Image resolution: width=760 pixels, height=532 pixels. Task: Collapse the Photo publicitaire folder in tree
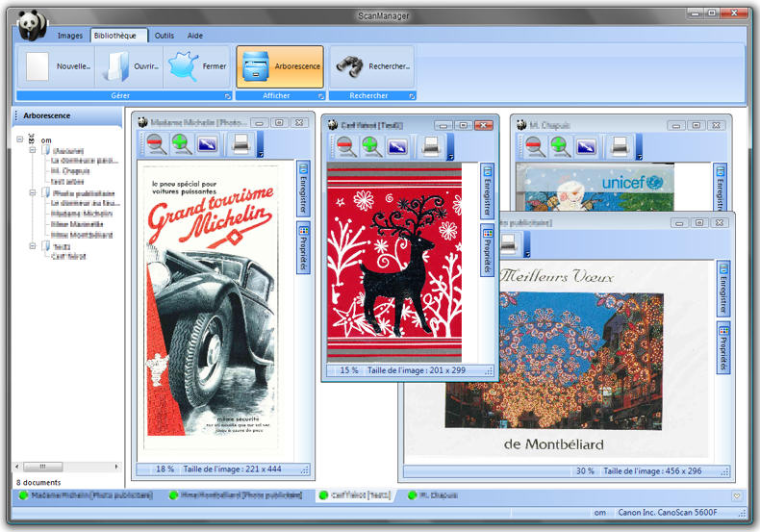[x=33, y=192]
